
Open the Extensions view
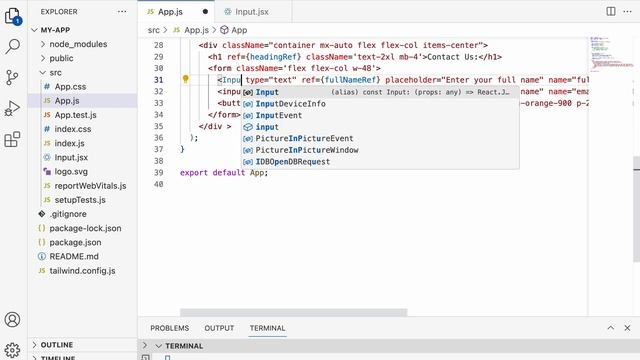tap(13, 139)
